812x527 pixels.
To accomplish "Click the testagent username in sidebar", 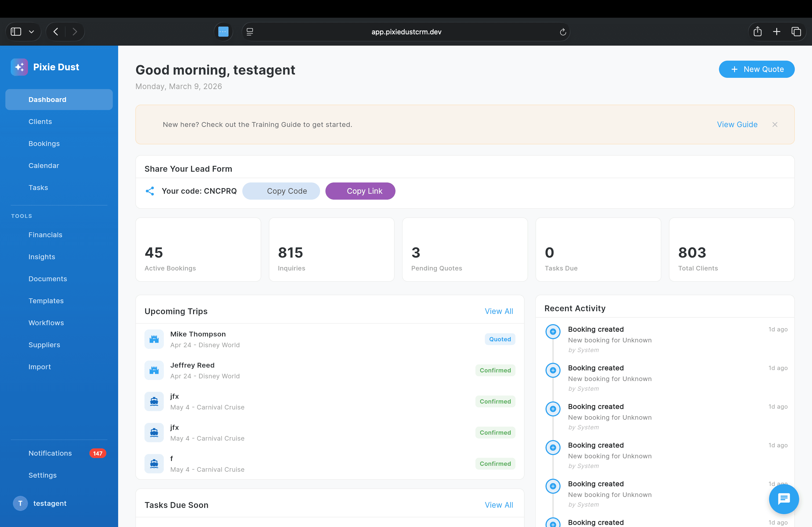I will pyautogui.click(x=50, y=503).
